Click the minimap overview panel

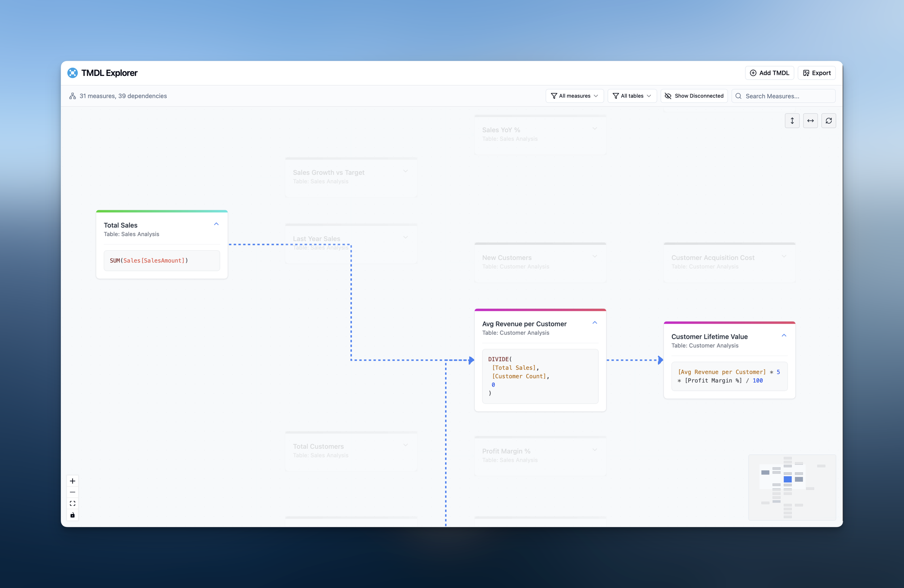792,487
